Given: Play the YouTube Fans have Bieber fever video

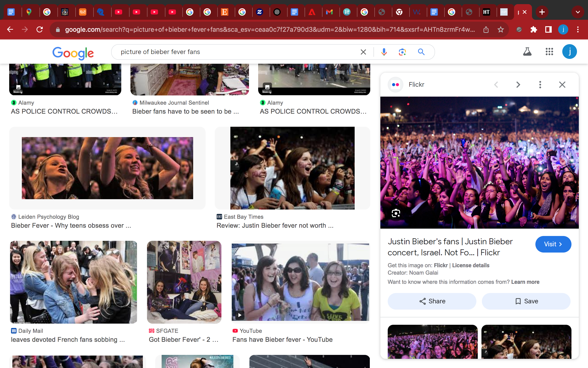Looking at the screenshot, I should pyautogui.click(x=300, y=282).
